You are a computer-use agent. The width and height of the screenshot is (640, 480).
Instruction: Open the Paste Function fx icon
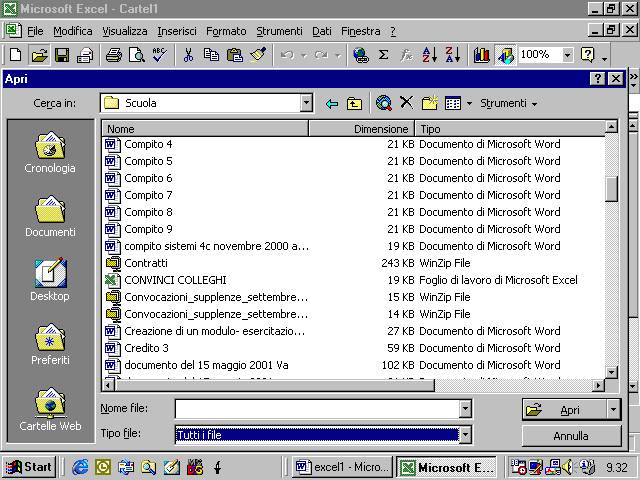pyautogui.click(x=406, y=54)
